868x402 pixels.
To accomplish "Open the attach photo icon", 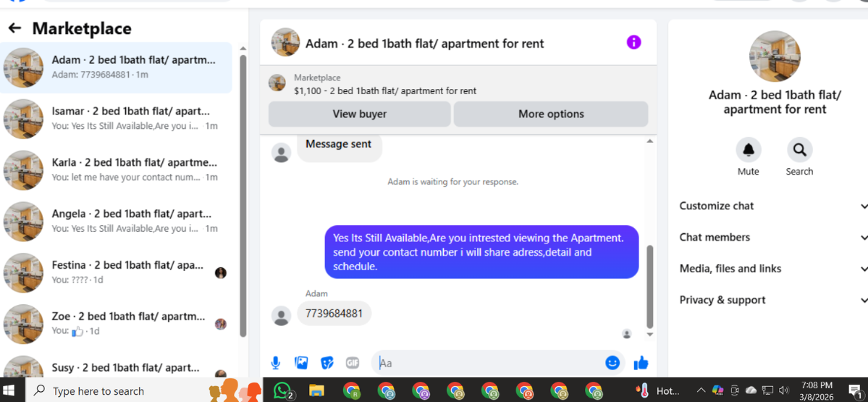I will point(301,363).
